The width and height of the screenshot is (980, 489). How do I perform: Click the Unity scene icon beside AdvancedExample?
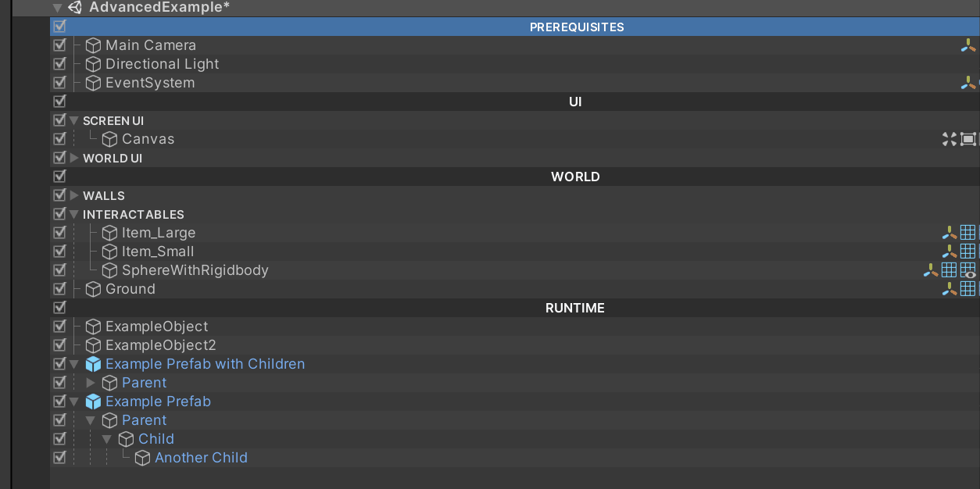coord(75,8)
